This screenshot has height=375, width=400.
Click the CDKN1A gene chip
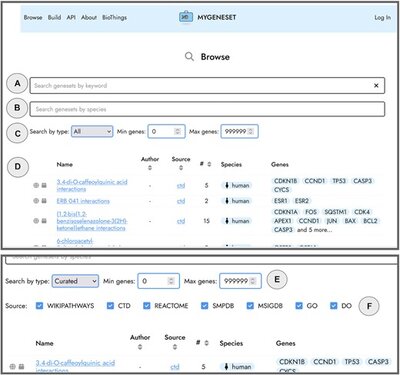coord(286,212)
